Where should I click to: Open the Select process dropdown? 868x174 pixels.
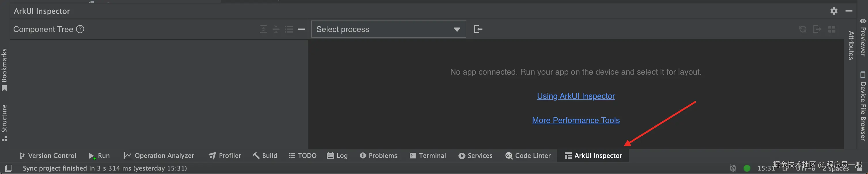388,29
